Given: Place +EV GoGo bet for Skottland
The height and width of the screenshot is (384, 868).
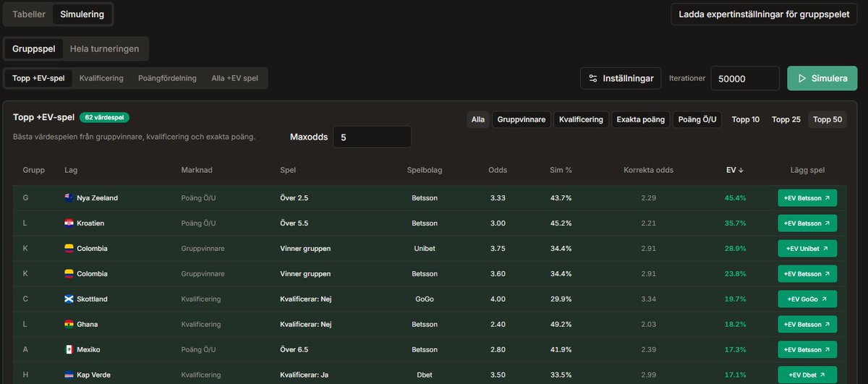Looking at the screenshot, I should [807, 299].
